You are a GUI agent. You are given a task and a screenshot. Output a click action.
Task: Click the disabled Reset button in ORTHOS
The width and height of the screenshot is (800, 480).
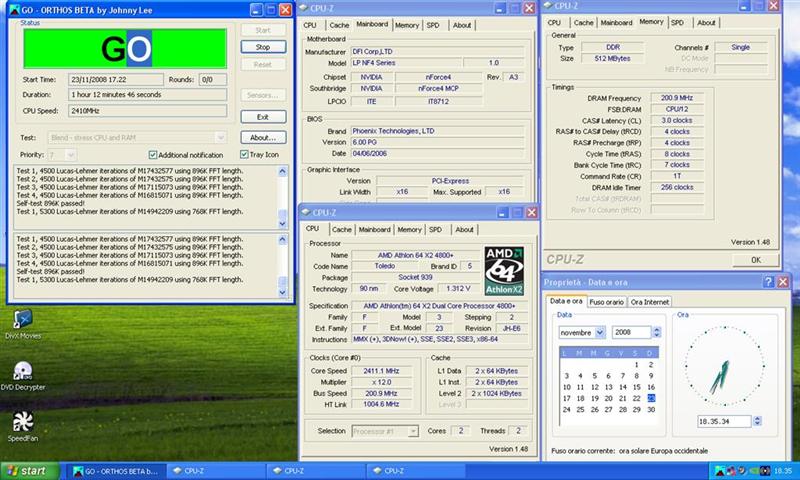tap(263, 64)
